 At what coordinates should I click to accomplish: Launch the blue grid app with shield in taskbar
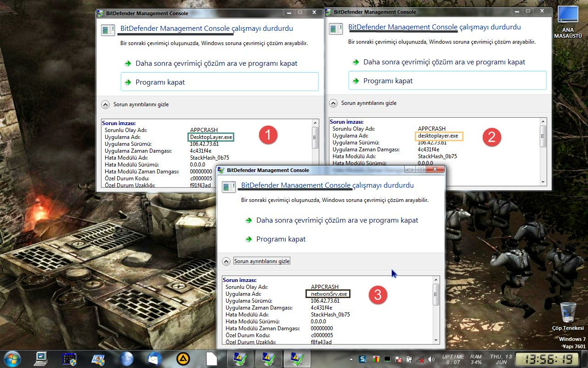click(69, 358)
